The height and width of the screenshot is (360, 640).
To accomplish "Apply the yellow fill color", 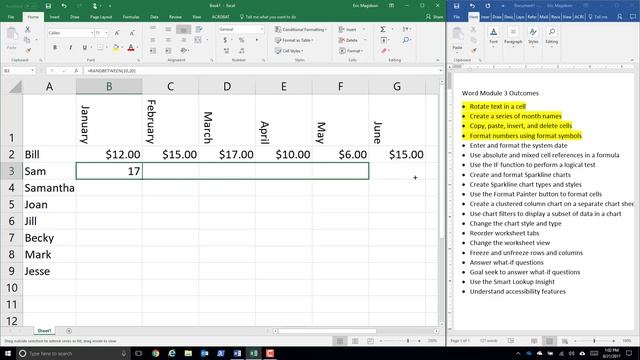I will pos(116,48).
